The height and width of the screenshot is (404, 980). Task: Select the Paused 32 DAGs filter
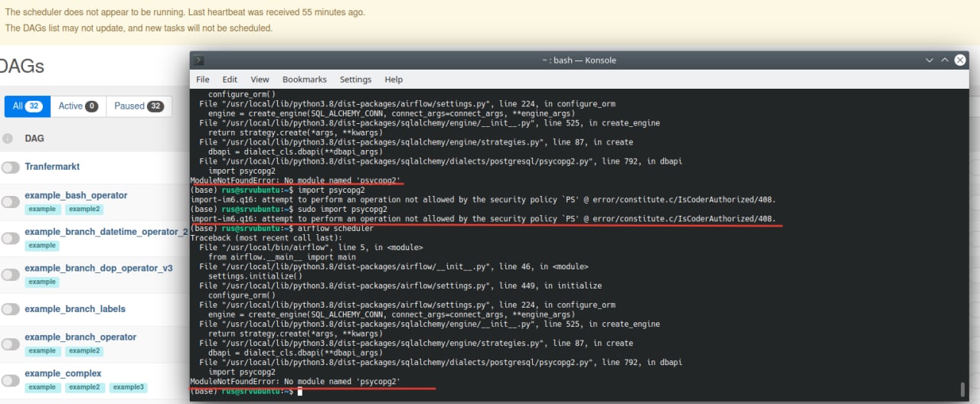click(139, 106)
